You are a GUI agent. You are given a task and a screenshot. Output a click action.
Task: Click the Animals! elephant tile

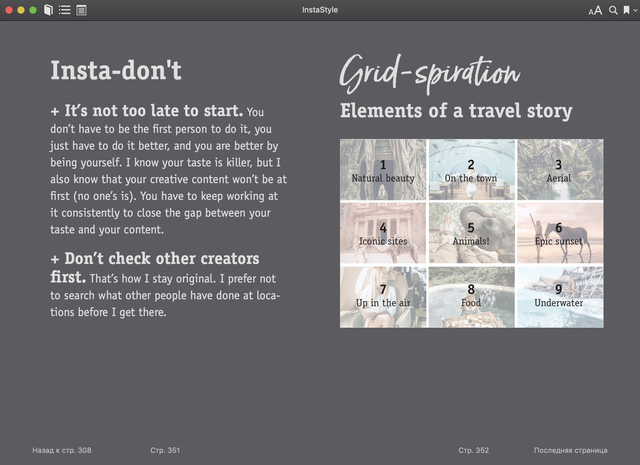click(x=471, y=233)
